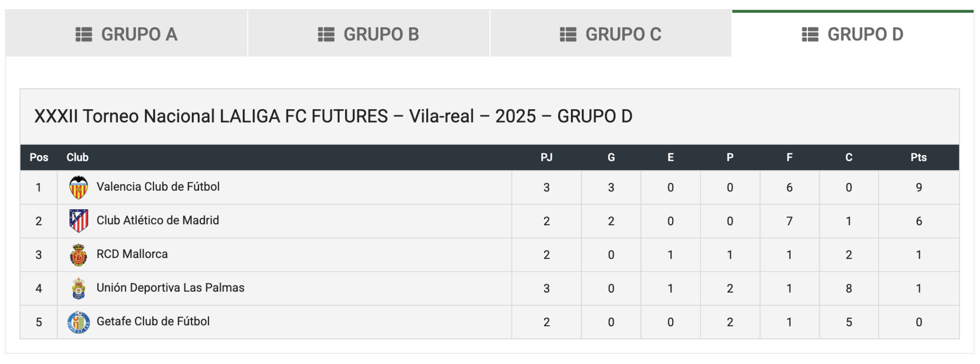Select the GRUPO C tab
This screenshot has height=364, width=980.
(x=611, y=34)
